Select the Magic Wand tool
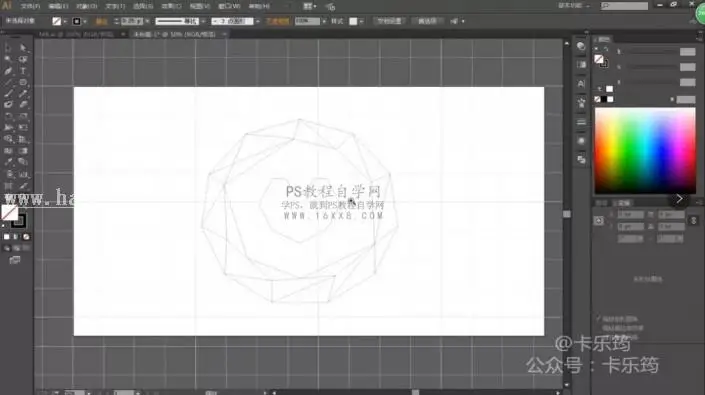The height and width of the screenshot is (395, 705). click(x=8, y=59)
